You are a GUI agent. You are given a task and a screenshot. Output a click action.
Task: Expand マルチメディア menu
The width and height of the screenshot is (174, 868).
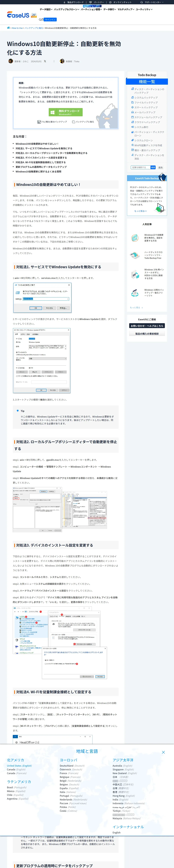pos(126,9)
